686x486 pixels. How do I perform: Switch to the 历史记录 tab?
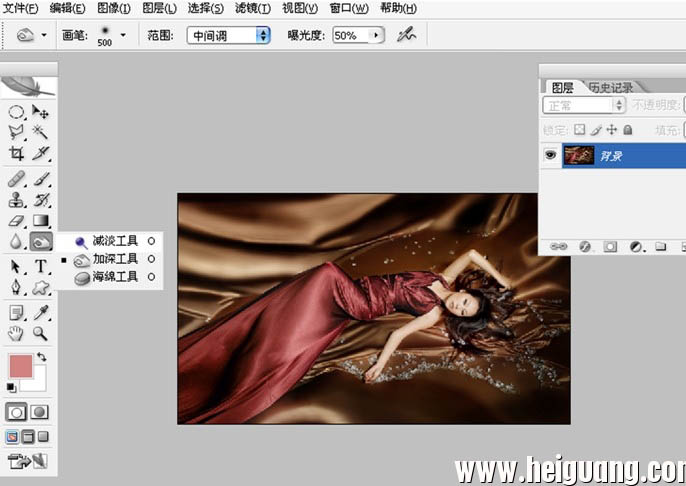pos(611,87)
